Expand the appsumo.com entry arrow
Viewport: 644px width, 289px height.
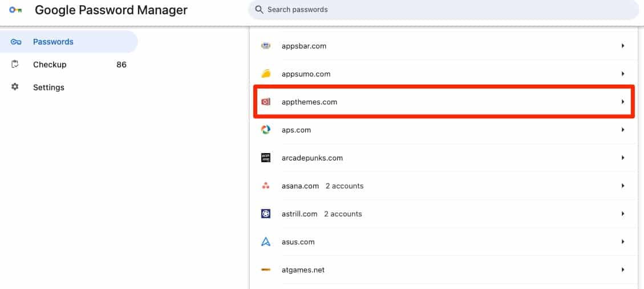(x=623, y=74)
